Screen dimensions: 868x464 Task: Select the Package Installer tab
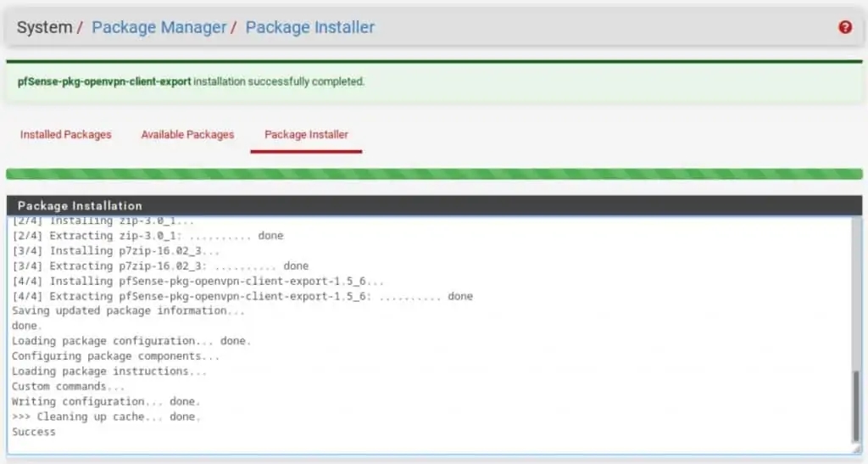point(306,134)
